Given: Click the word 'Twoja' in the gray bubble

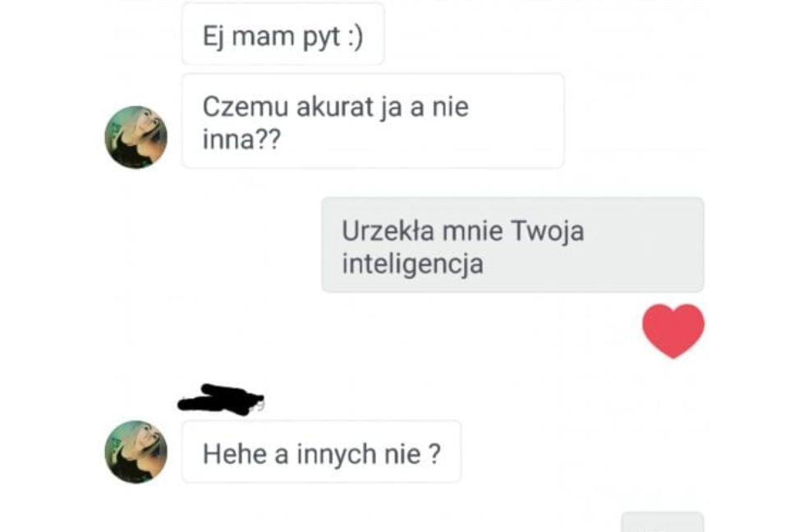Looking at the screenshot, I should point(547,232).
